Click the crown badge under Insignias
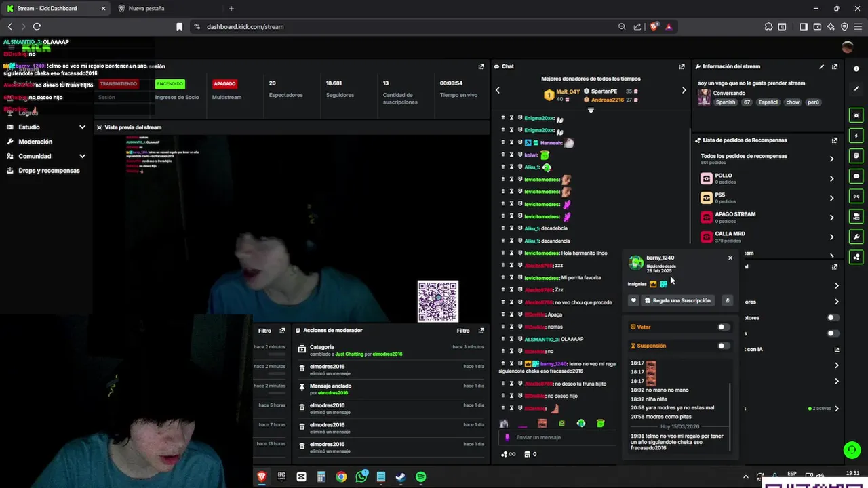This screenshot has width=868, height=488. pos(653,284)
